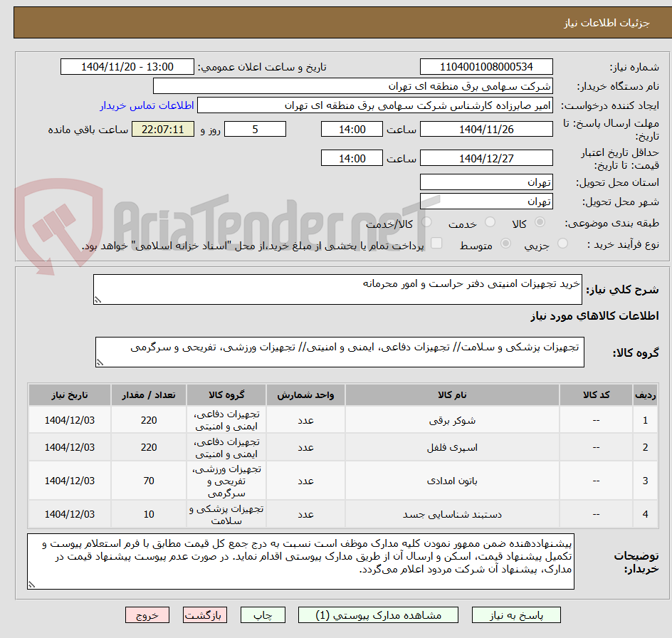Viewport: 672px width, 638px height.
Task: Click the توضیحات خریدار notes text area
Action: (x=300, y=561)
